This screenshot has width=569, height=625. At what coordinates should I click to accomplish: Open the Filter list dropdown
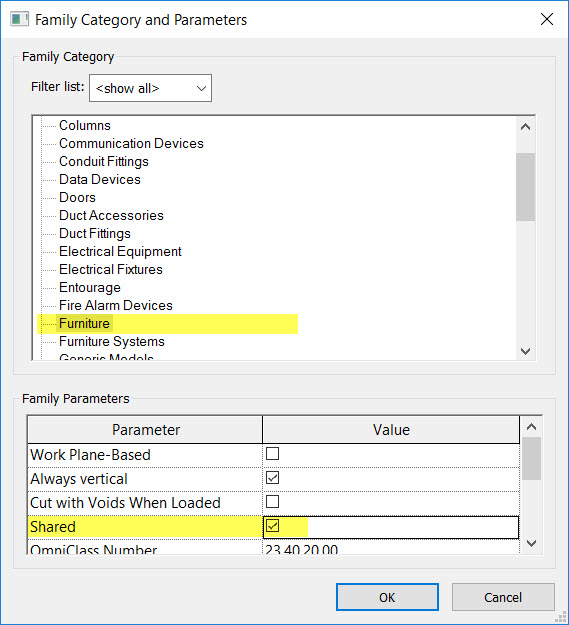(150, 88)
